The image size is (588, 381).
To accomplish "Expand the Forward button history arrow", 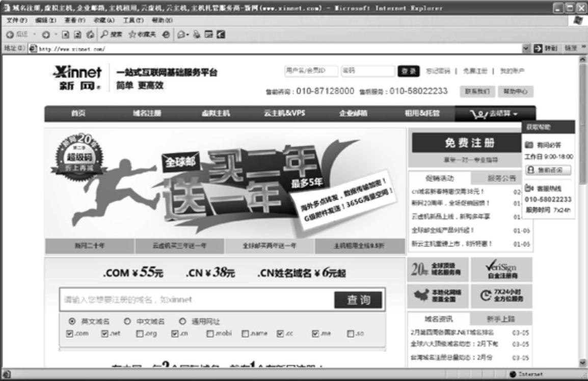I will pos(56,35).
